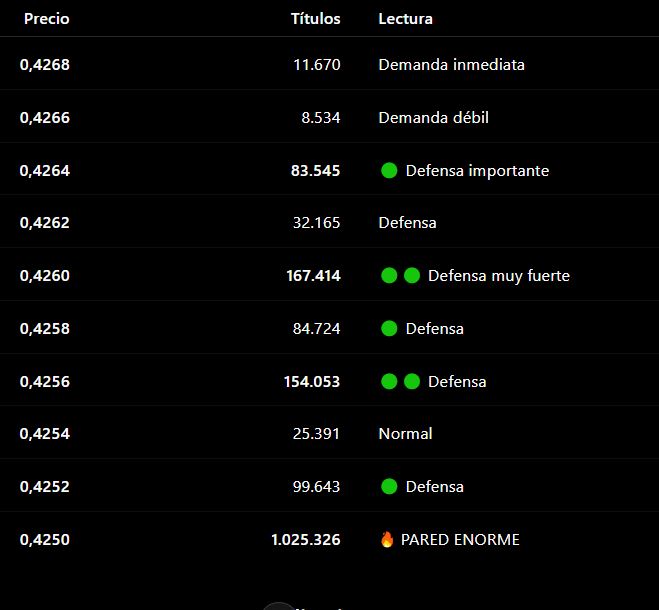Select the Lectura column header
Screen dimensions: 659x610
pyautogui.click(x=406, y=18)
